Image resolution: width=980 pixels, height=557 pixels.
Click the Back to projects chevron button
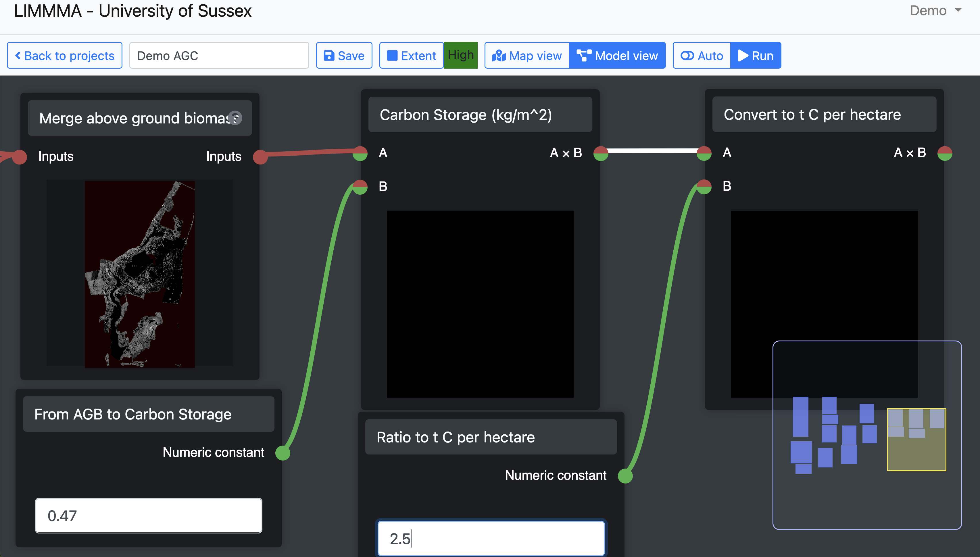65,55
